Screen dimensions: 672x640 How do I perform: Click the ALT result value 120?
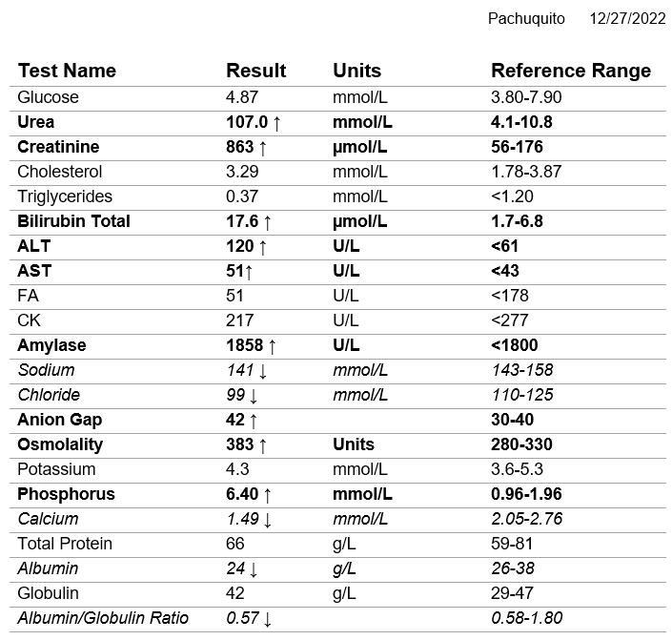(240, 246)
